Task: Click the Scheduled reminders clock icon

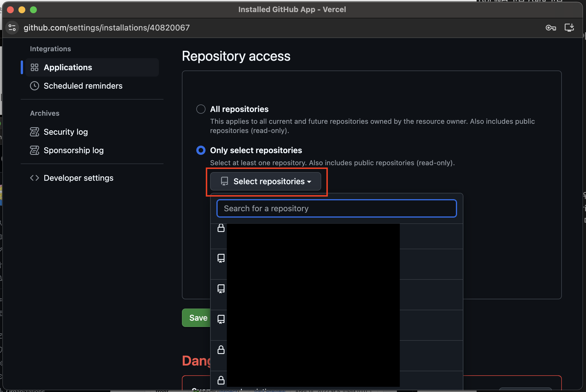Action: 35,86
